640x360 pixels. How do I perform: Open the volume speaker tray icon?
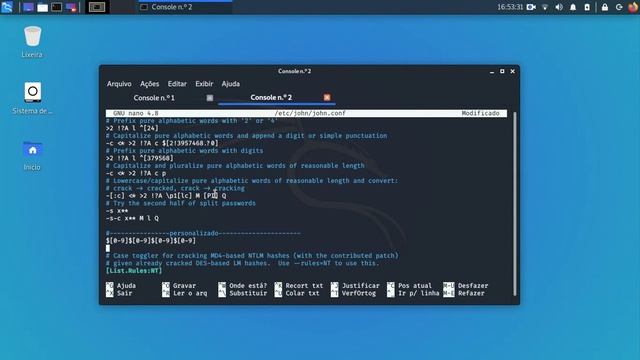[559, 7]
